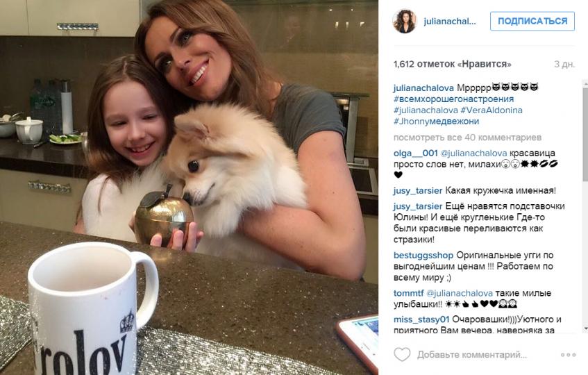Image resolution: width=588 pixels, height=375 pixels.
Task: Click the post photo of woman and dog
Action: point(189,187)
